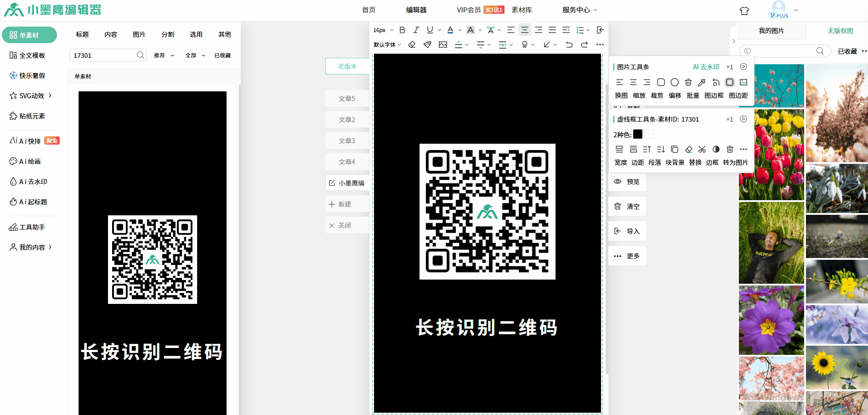The height and width of the screenshot is (415, 868).
Task: Open the 编辑器 top menu
Action: tap(416, 10)
